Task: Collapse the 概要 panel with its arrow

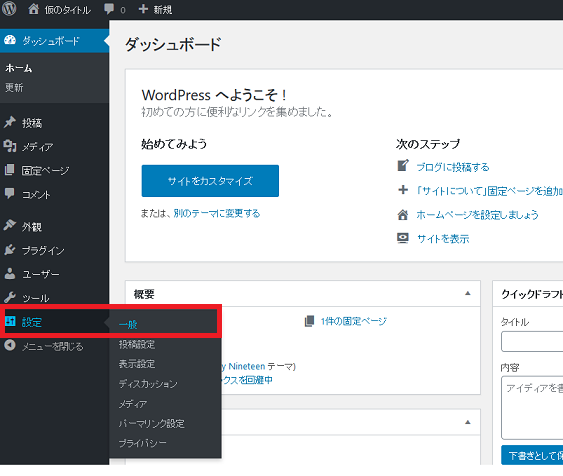Action: [x=467, y=293]
